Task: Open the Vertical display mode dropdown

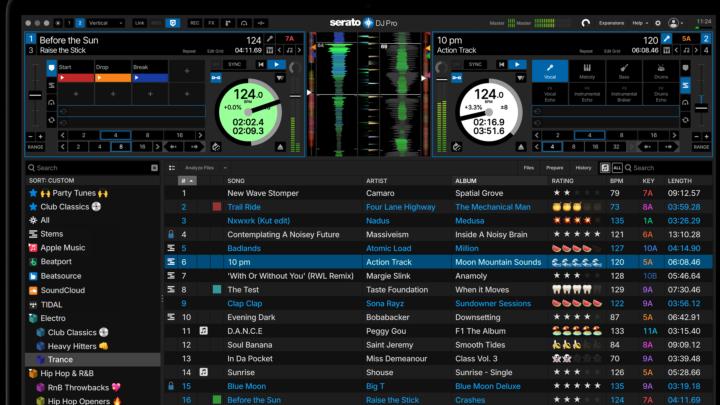Action: coord(105,23)
